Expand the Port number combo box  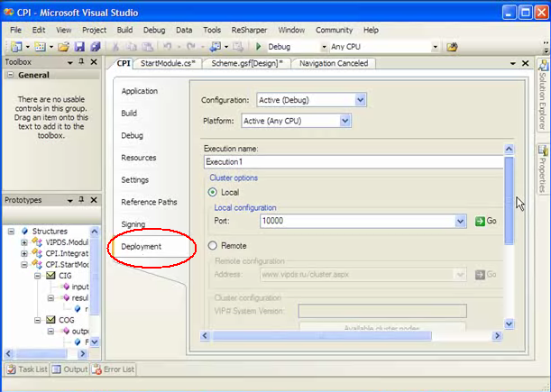460,221
